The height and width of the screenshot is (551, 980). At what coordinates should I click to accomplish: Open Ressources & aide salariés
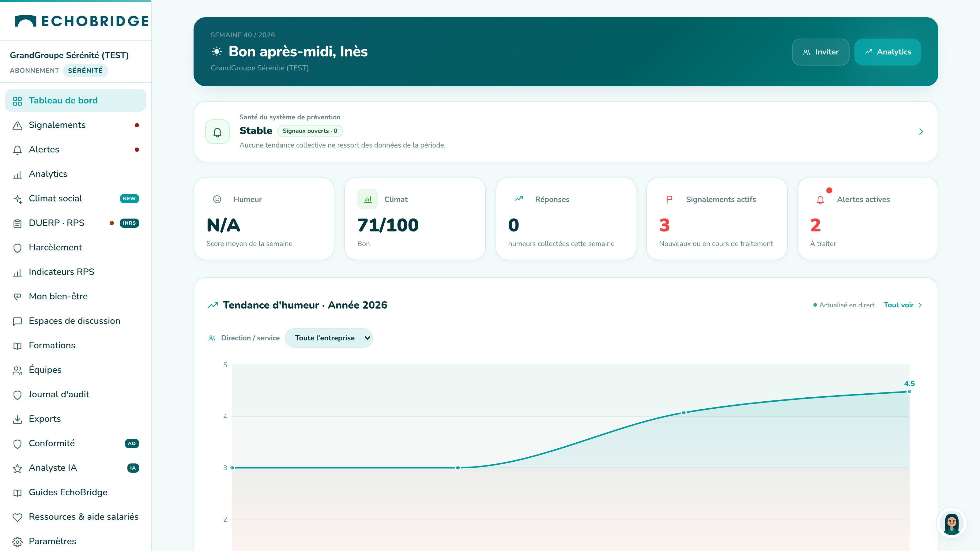pyautogui.click(x=75, y=517)
